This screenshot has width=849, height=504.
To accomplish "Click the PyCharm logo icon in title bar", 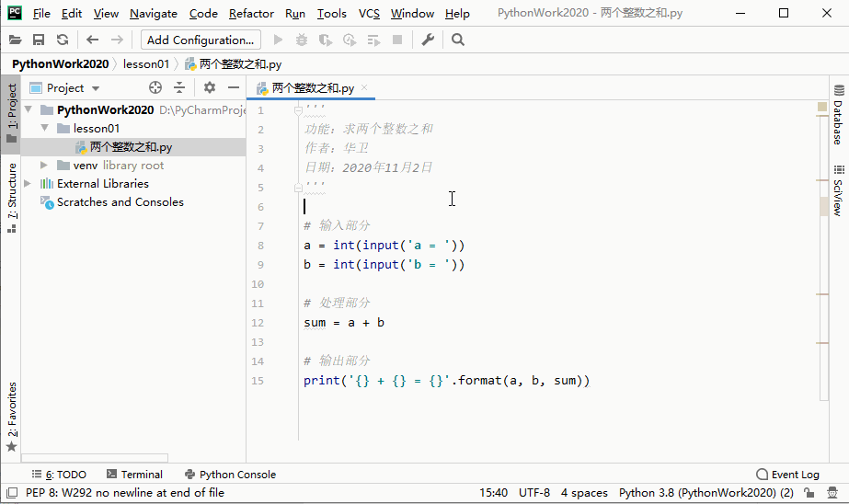I will click(15, 13).
